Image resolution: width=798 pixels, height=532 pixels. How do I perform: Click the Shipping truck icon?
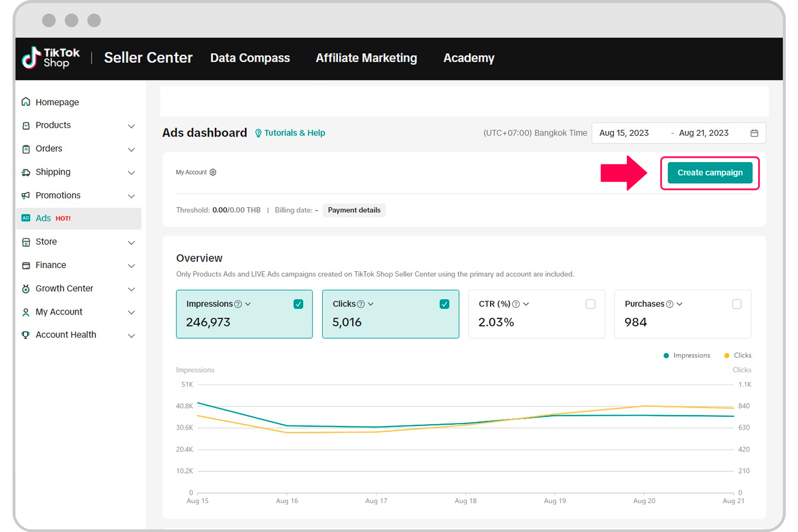point(26,172)
